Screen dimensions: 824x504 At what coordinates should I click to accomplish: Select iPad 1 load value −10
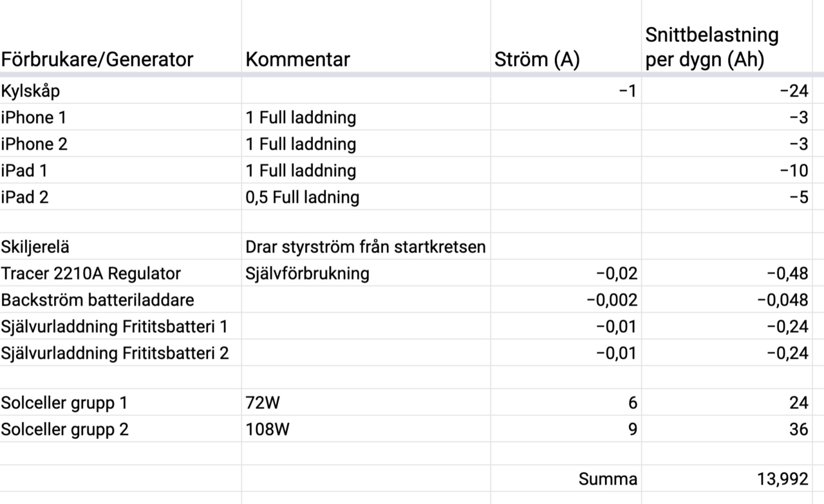click(727, 170)
